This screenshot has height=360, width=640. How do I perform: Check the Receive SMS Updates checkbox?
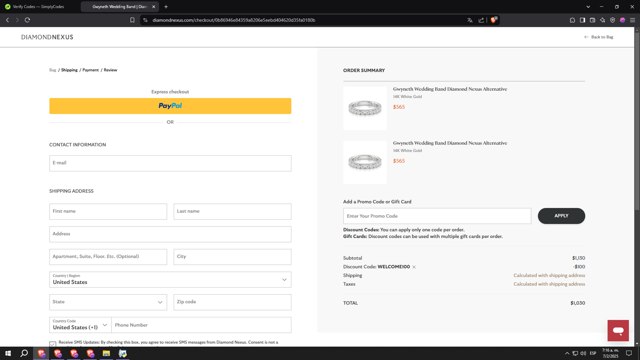click(53, 344)
